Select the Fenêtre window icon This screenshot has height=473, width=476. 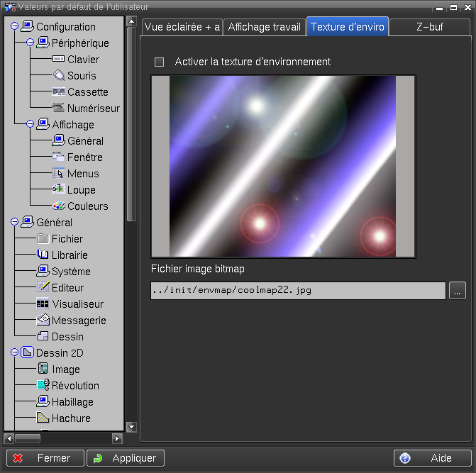point(58,157)
